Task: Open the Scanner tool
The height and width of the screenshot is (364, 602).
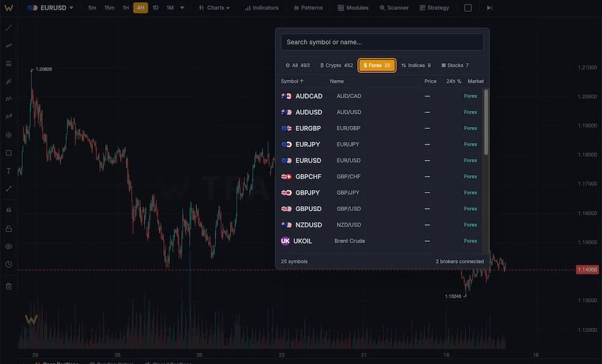Action: (394, 8)
